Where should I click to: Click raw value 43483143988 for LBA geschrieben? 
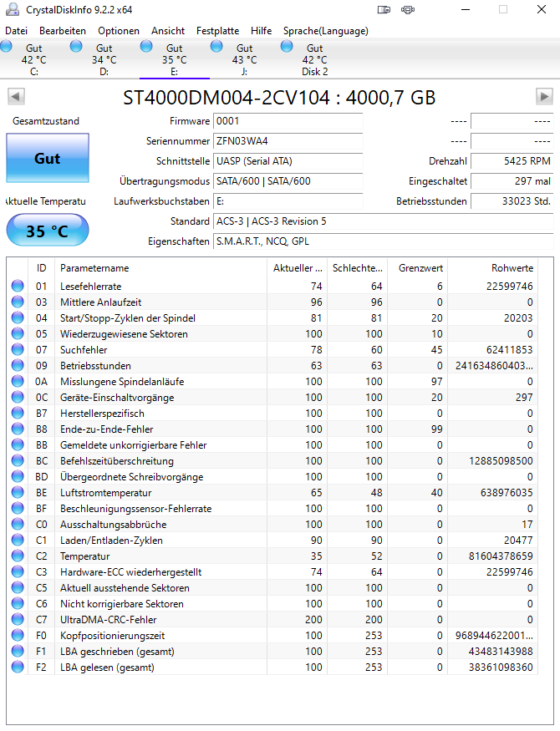501,652
